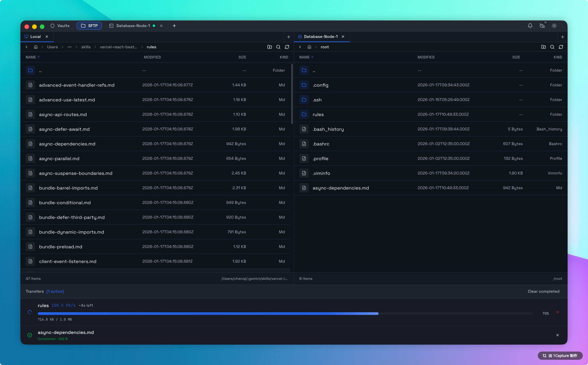This screenshot has height=365, width=588.
Task: Sort Local files by Name column
Action: (31, 57)
